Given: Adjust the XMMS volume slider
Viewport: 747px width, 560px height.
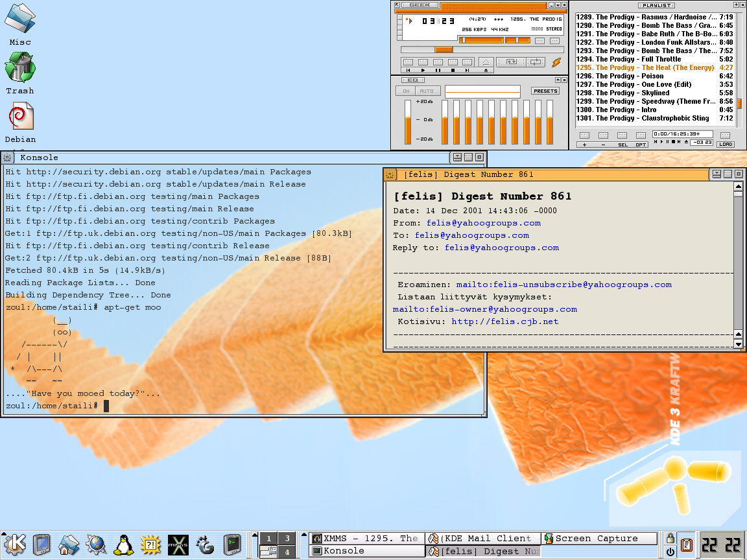Looking at the screenshot, I should click(480, 40).
